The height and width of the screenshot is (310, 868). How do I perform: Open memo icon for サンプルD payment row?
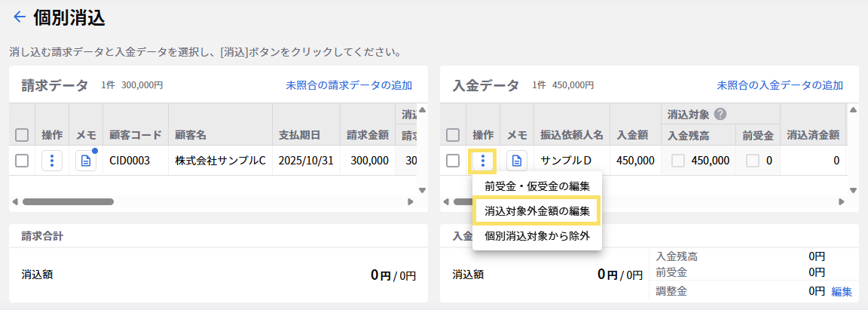pyautogui.click(x=517, y=161)
